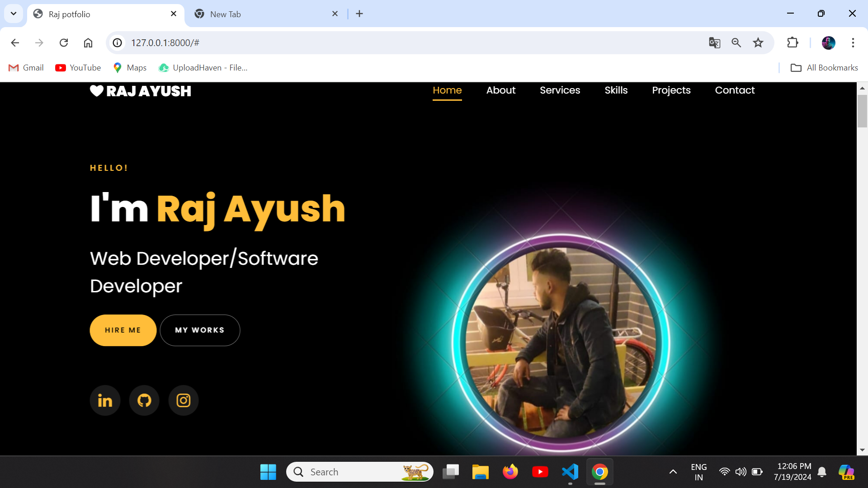The height and width of the screenshot is (488, 868).
Task: Open the GitHub social icon
Action: coord(144,400)
